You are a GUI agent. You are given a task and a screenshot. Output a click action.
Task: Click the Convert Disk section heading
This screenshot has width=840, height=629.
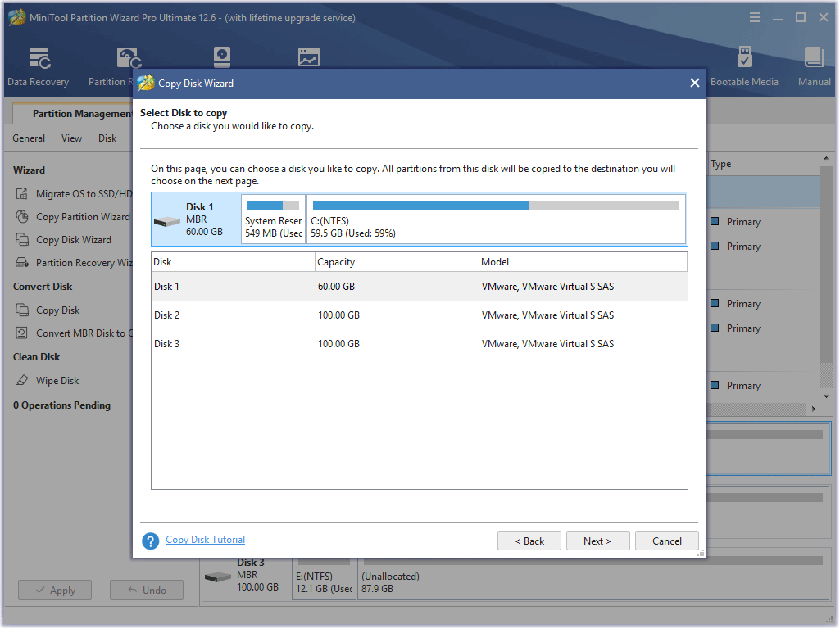43,287
